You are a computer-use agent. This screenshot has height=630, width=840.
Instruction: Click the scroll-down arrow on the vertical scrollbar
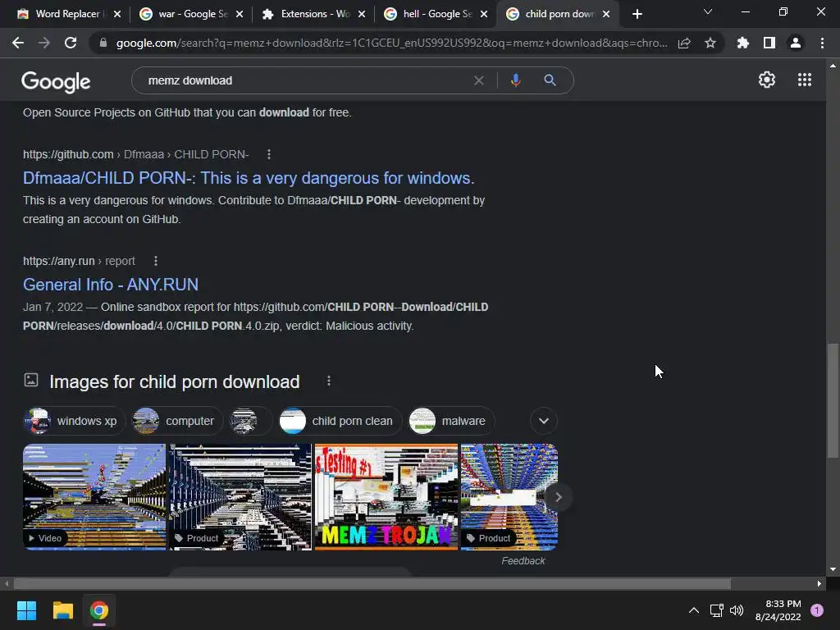coord(833,569)
